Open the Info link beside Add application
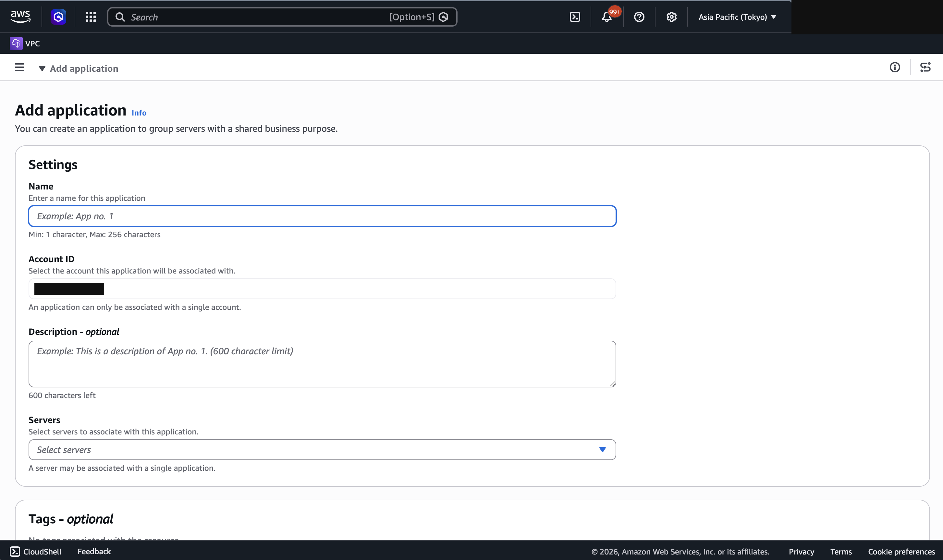Screen dimensions: 943x560 coord(139,113)
